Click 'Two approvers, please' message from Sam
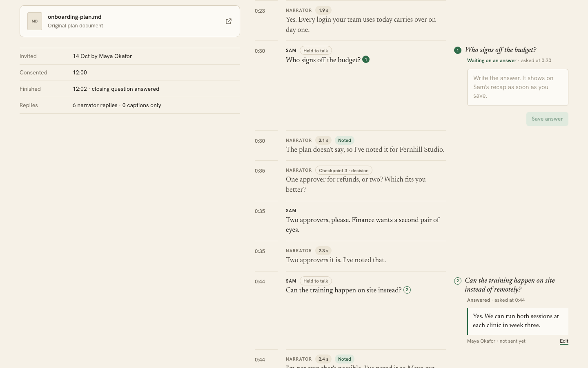588x368 pixels. 363,224
